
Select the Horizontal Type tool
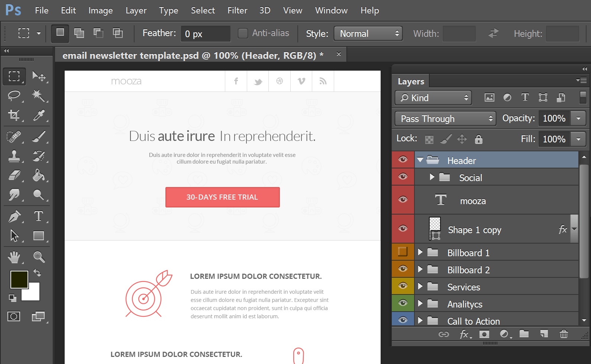[x=38, y=216]
